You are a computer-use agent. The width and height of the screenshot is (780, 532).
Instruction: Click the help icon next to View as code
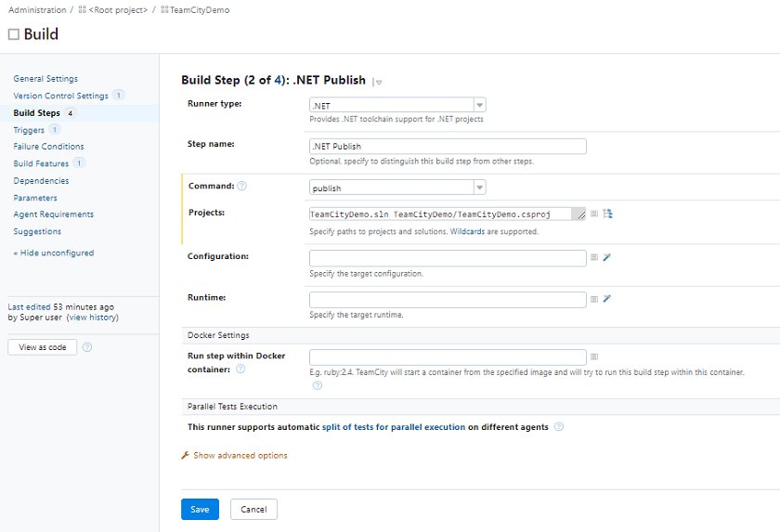[87, 347]
